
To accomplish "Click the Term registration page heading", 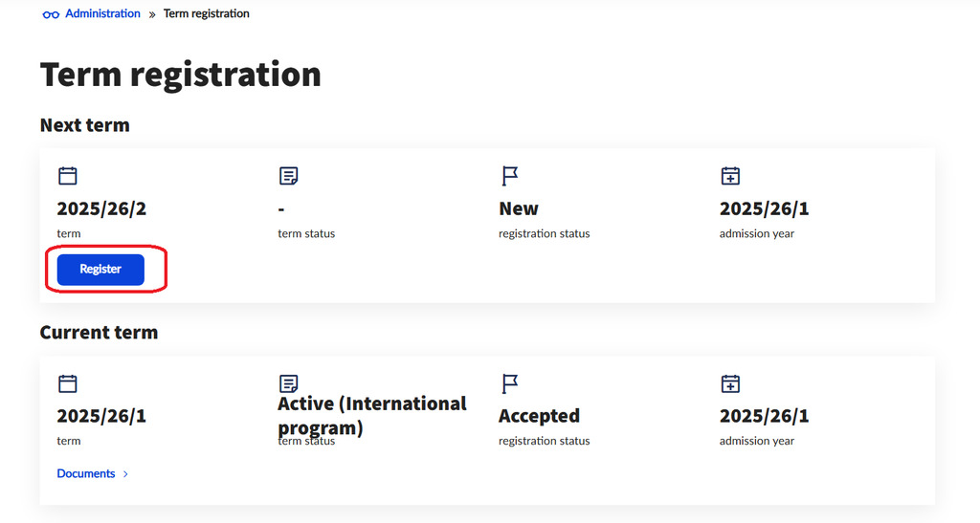I will coord(180,75).
